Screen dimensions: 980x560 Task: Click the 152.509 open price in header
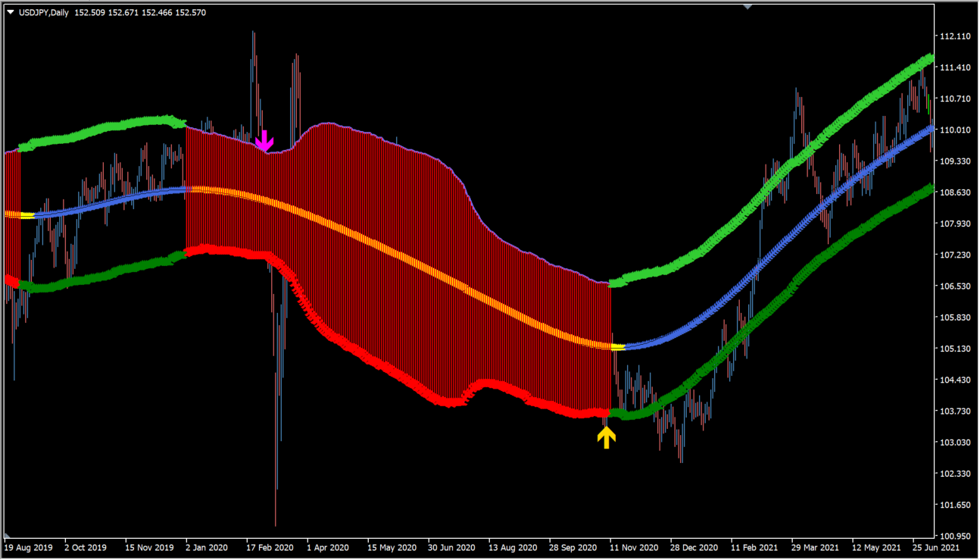click(x=89, y=13)
